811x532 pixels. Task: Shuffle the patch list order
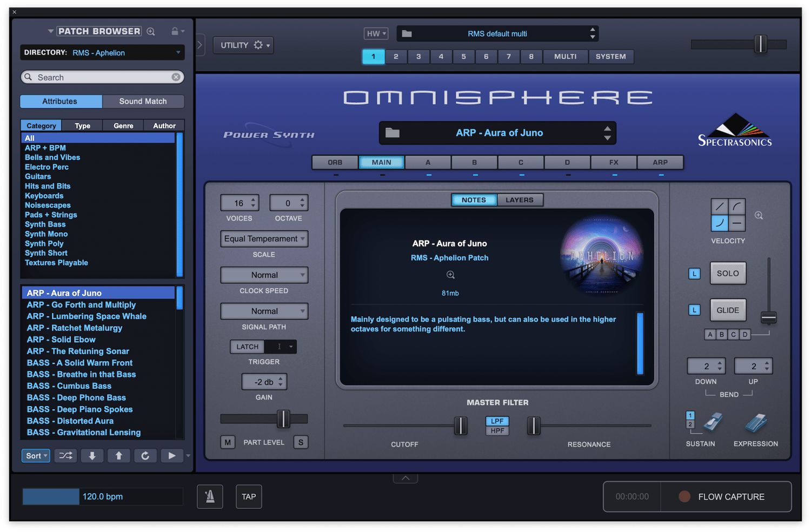66,456
